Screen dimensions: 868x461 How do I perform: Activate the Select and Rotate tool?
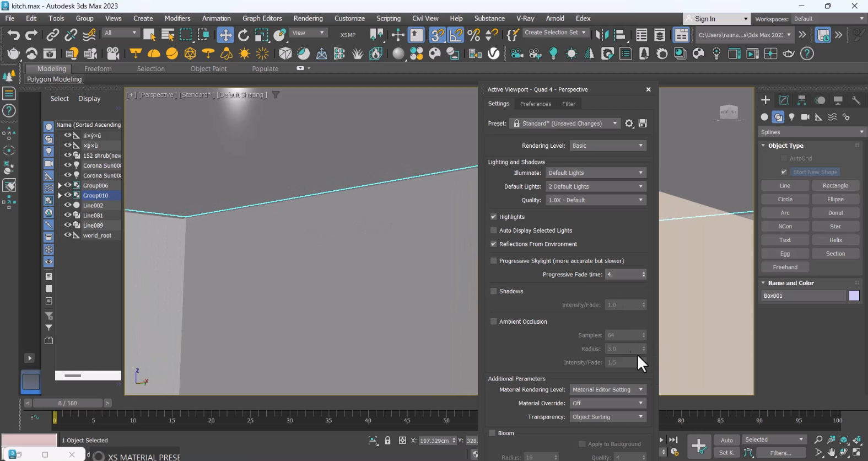[x=243, y=35]
